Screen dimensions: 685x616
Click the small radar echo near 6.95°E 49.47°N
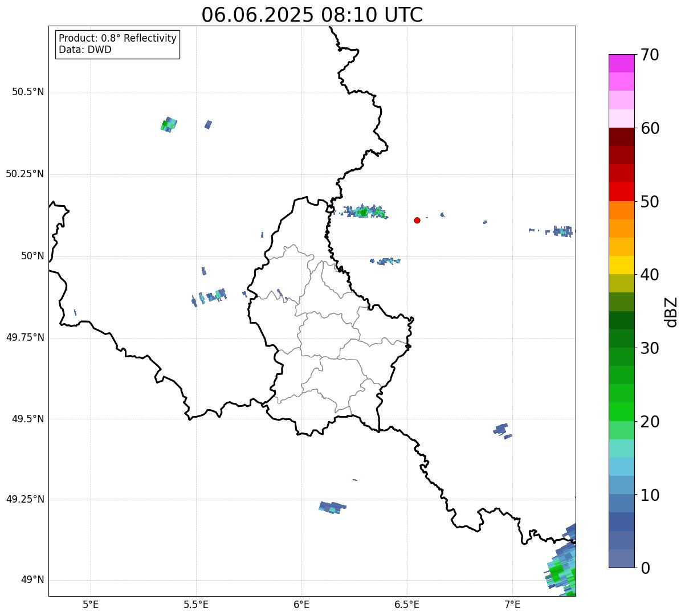(501, 430)
